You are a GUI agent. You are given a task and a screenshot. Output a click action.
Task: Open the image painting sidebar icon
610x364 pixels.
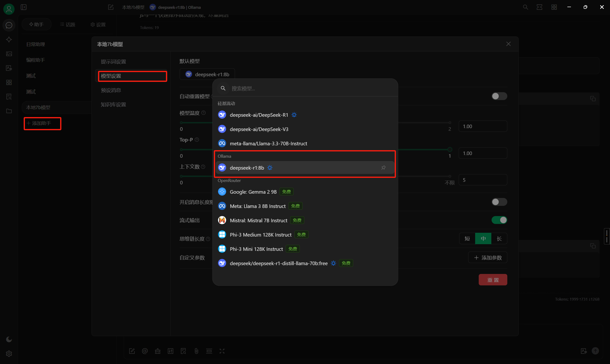(9, 54)
